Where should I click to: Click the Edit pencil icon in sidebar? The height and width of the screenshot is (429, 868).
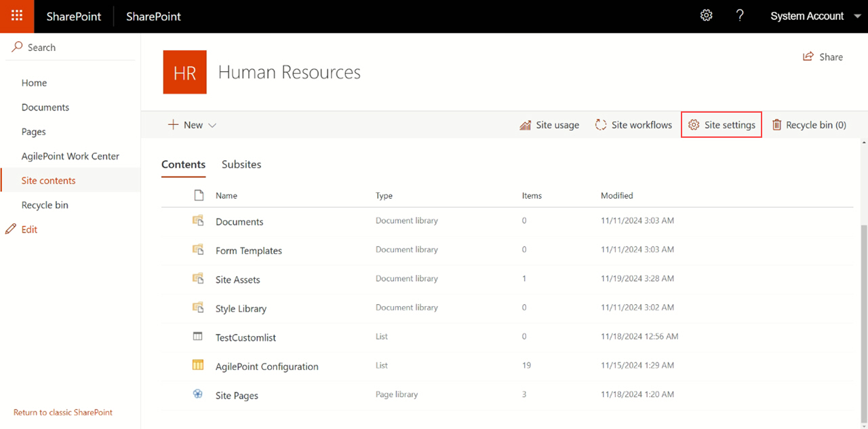click(11, 229)
